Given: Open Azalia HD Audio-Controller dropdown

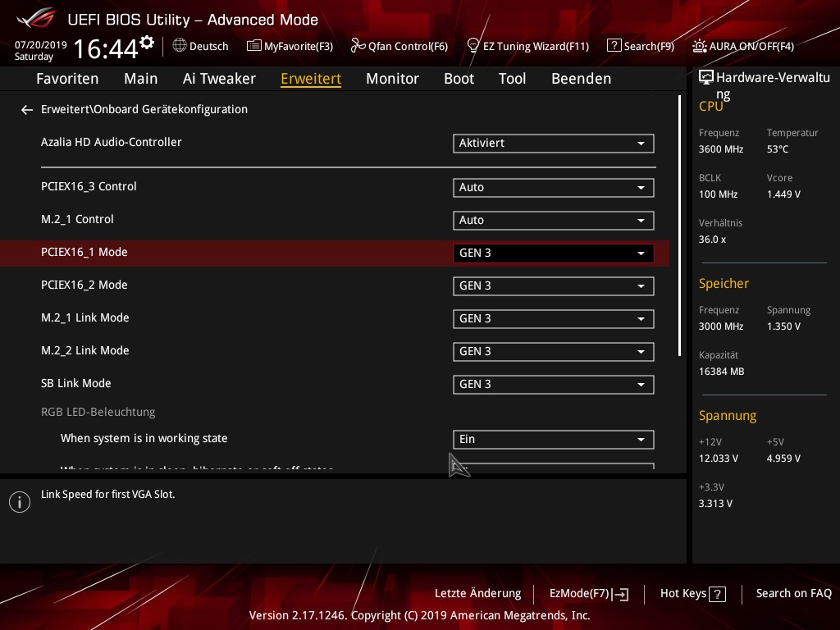Looking at the screenshot, I should pyautogui.click(x=554, y=144).
